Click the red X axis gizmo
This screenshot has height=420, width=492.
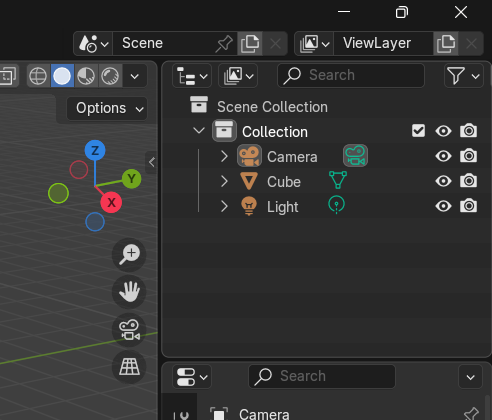[111, 202]
